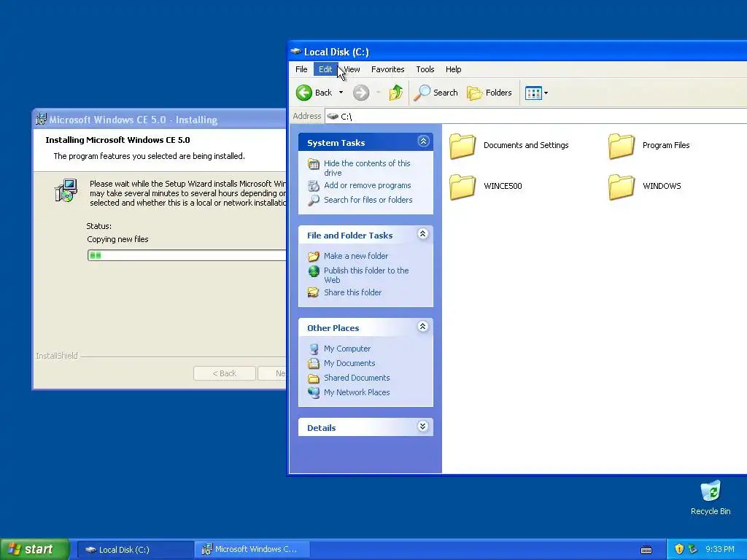Viewport: 747px width, 560px height.
Task: Open the Back history dropdown arrow
Action: [341, 93]
